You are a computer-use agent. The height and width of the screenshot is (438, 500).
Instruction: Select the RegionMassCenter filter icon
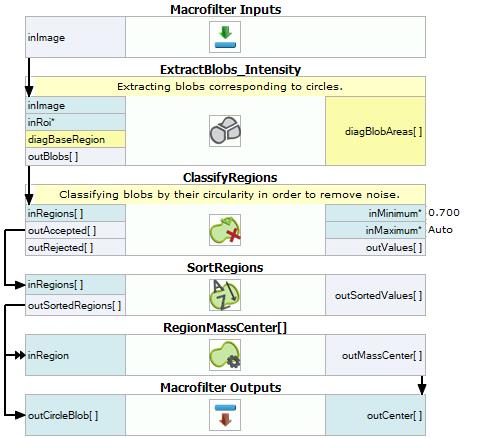[225, 355]
